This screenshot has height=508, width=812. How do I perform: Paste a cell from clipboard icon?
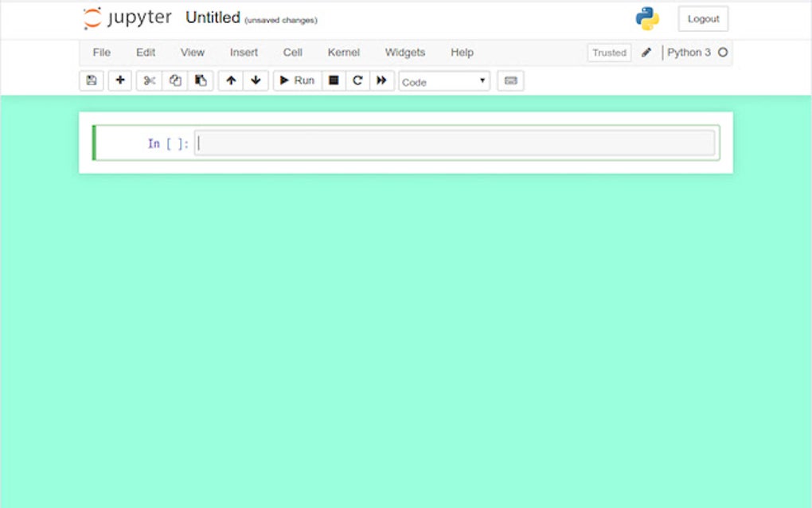click(201, 80)
